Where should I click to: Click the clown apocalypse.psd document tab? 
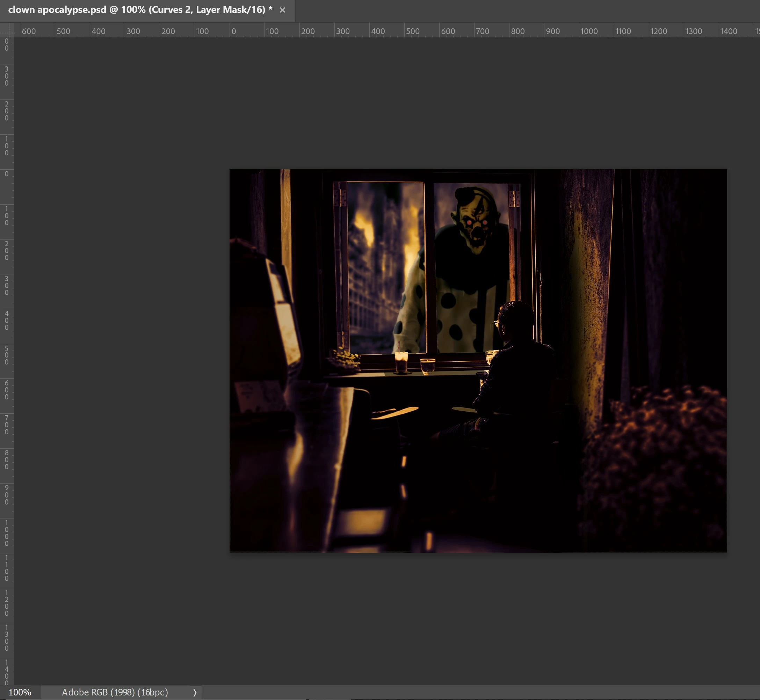140,10
